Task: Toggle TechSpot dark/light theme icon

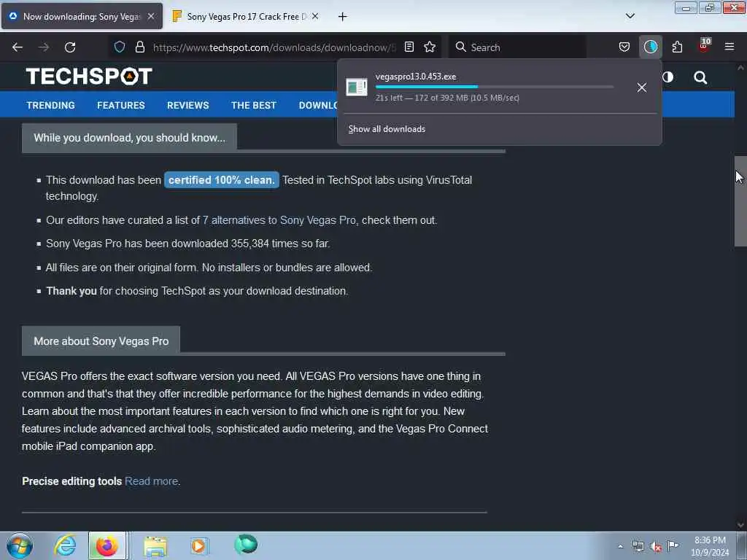Action: coord(668,77)
